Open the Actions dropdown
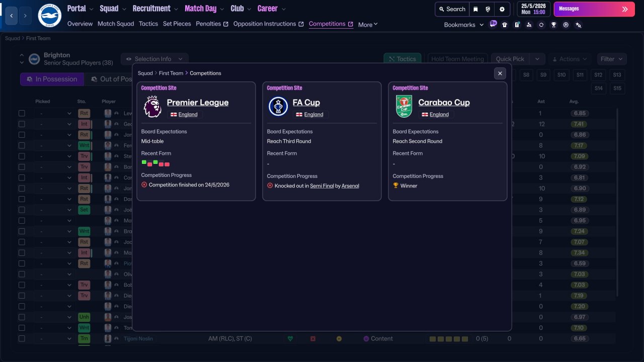 [570, 59]
